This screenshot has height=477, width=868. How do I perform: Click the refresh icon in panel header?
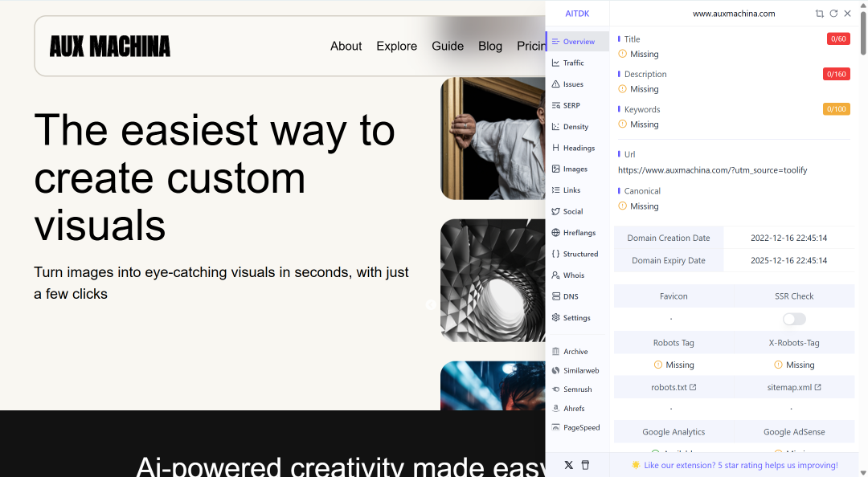coord(833,14)
